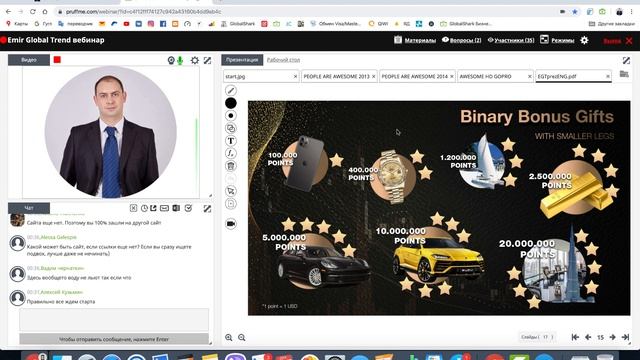Screen dimensions: 640x360
Task: Toggle the webcam icon in the video panel
Action: [x=171, y=60]
